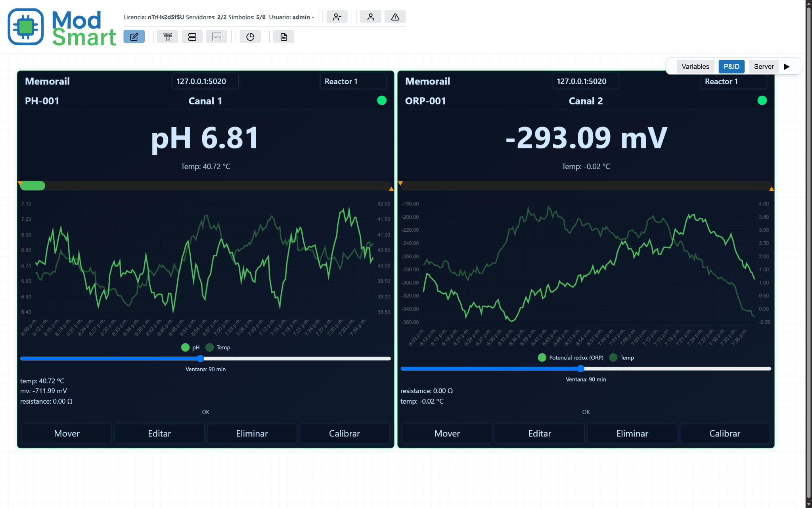Toggle Temp series in ORP-001 legend

622,358
